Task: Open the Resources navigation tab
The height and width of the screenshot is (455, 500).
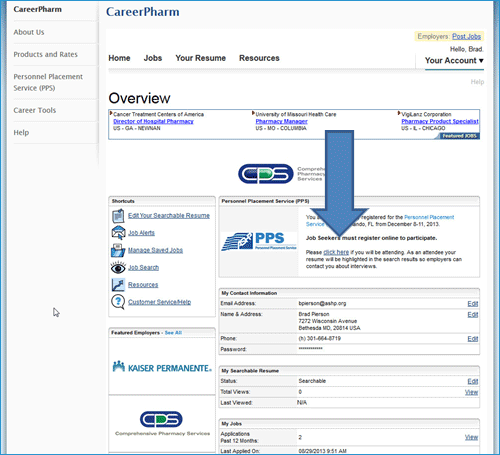Action: (x=259, y=58)
